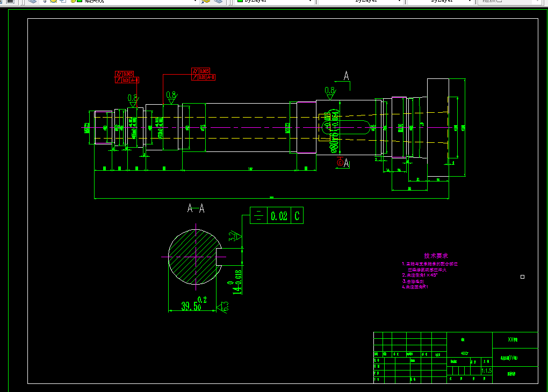The image size is (548, 392).
Task: Select the red circled C datum symbol
Action: pyautogui.click(x=340, y=163)
